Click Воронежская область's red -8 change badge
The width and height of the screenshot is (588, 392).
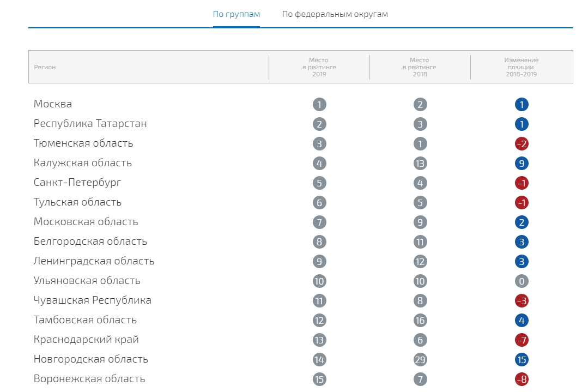[522, 379]
